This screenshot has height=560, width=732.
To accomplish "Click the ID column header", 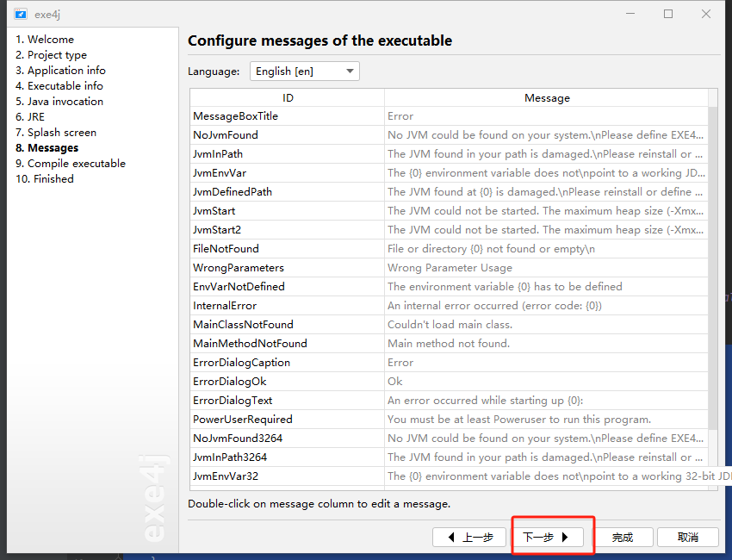I will [x=287, y=97].
